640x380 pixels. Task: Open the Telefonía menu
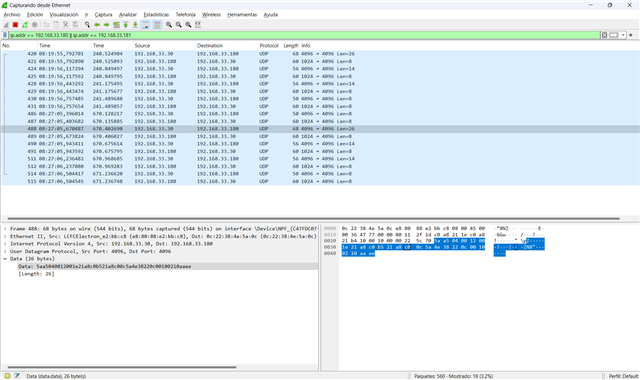186,15
